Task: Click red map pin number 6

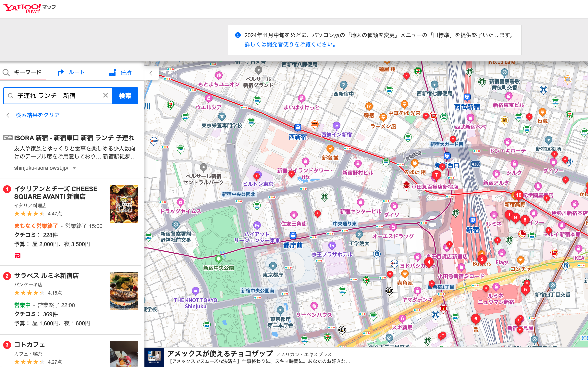Action: click(476, 319)
